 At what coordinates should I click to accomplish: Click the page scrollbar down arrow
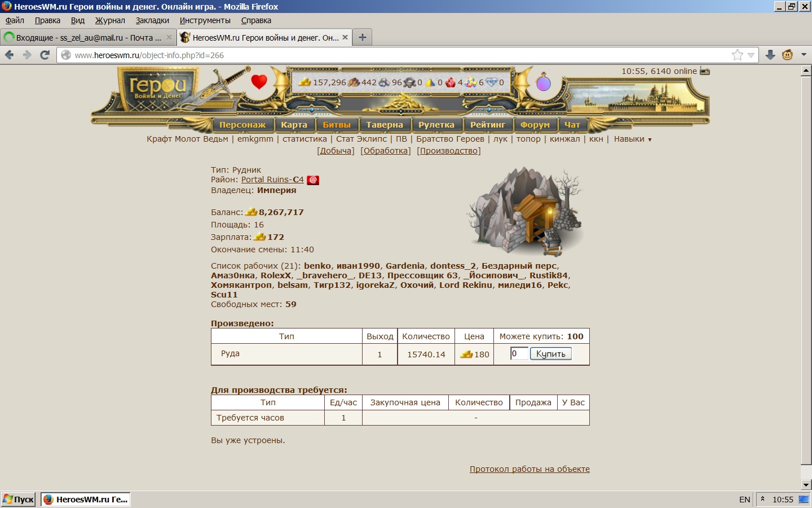tap(806, 484)
